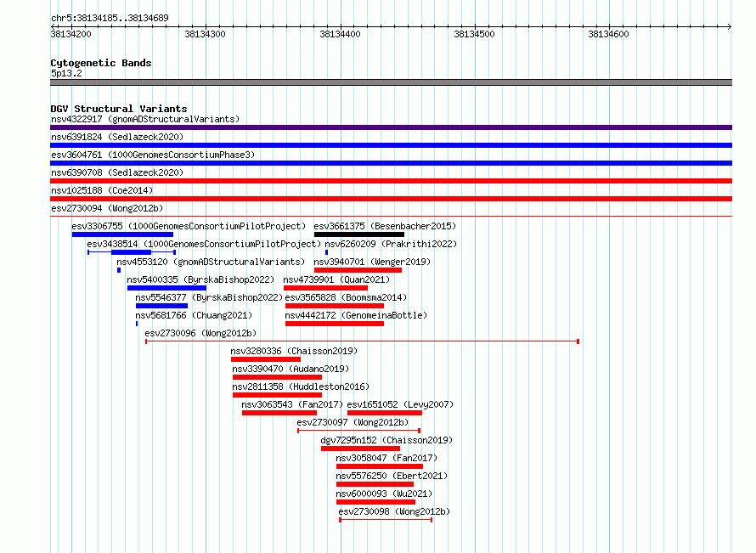
Task: Click the small blue nsv6260209 marker
Action: (x=326, y=252)
